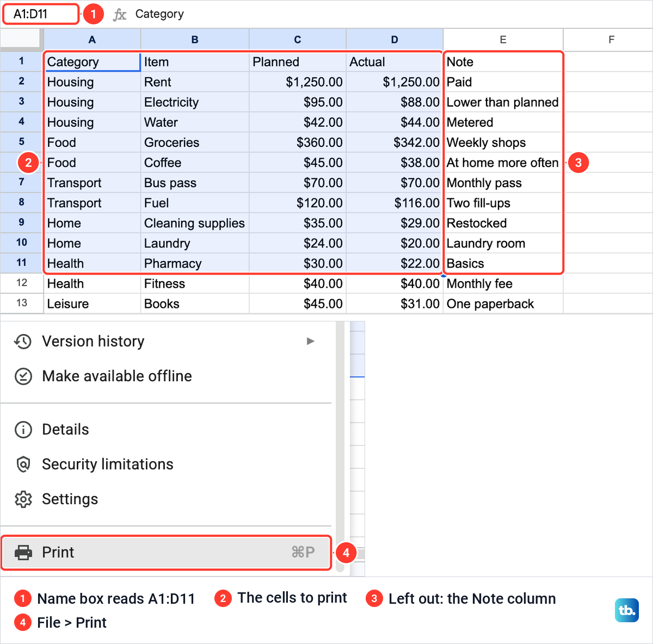Select row 12 header
Screen dimensions: 653x644
[x=22, y=283]
